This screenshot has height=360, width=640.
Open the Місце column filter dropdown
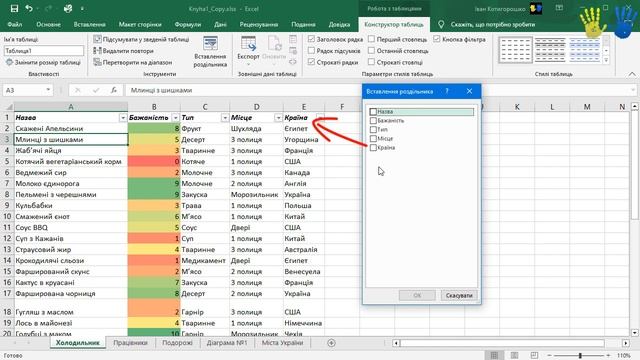click(278, 118)
